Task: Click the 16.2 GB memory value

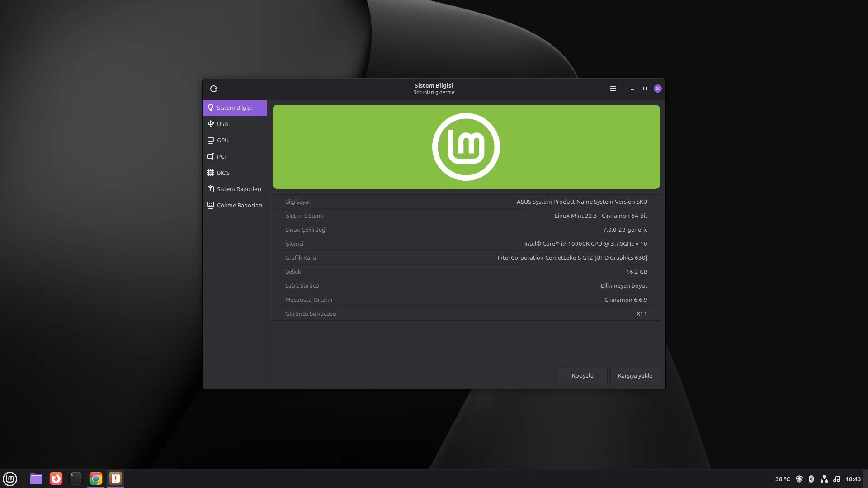Action: pyautogui.click(x=637, y=272)
